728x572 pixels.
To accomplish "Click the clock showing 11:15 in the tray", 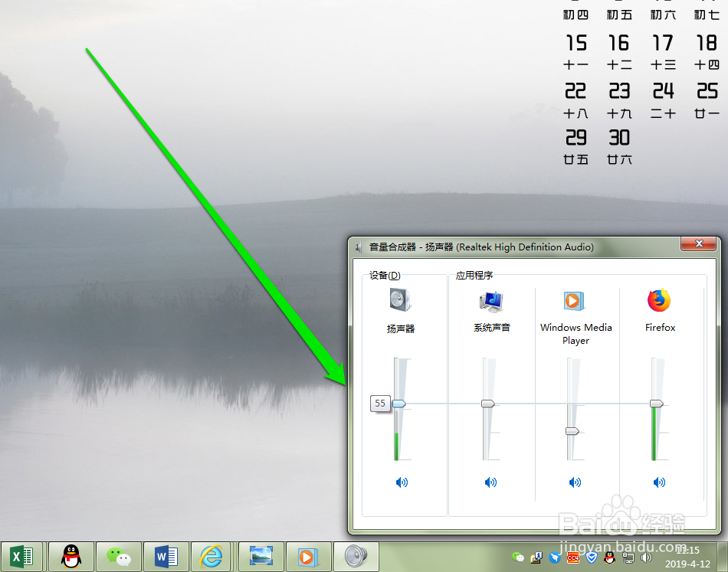I will [x=687, y=551].
